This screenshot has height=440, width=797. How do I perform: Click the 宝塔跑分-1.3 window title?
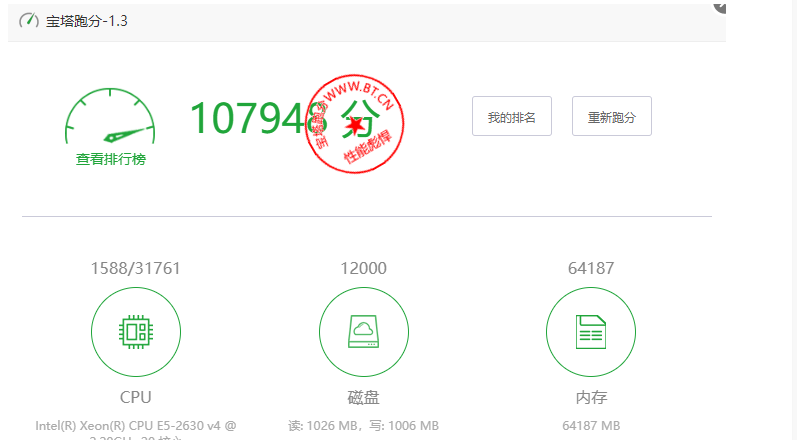click(87, 20)
